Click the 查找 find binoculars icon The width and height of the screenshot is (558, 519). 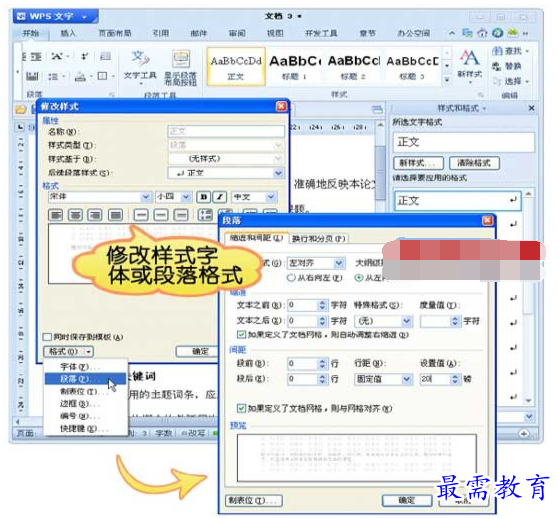coord(497,51)
